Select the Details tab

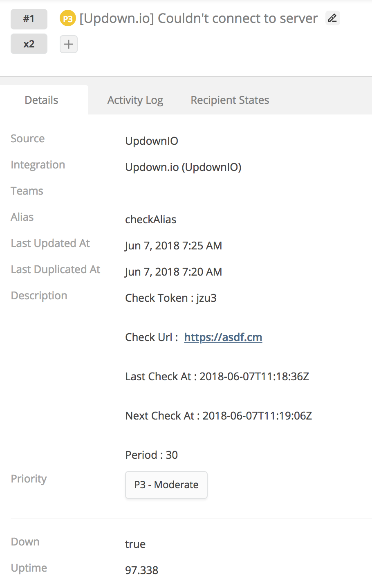tap(41, 100)
